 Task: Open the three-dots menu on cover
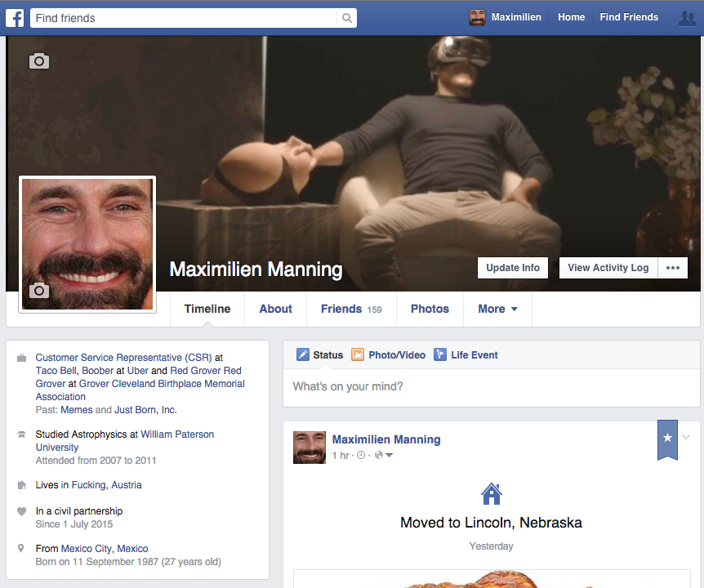click(673, 268)
